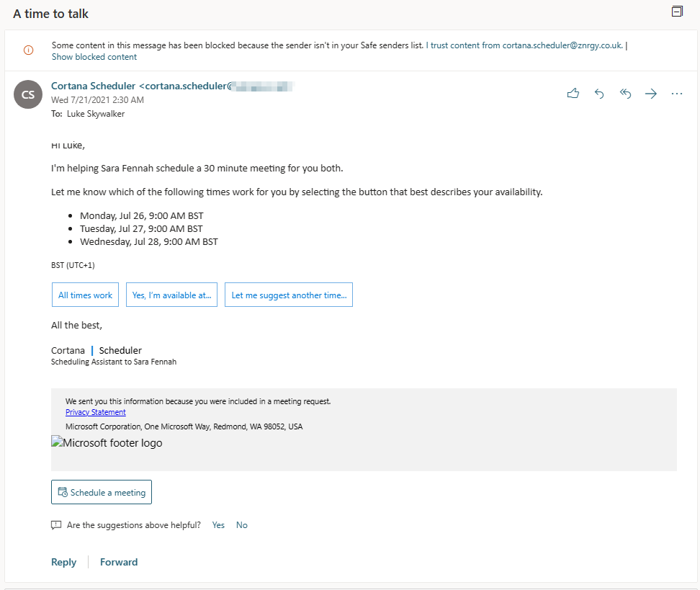Click the Reply text link at bottom
The image size is (700, 590).
[x=63, y=562]
